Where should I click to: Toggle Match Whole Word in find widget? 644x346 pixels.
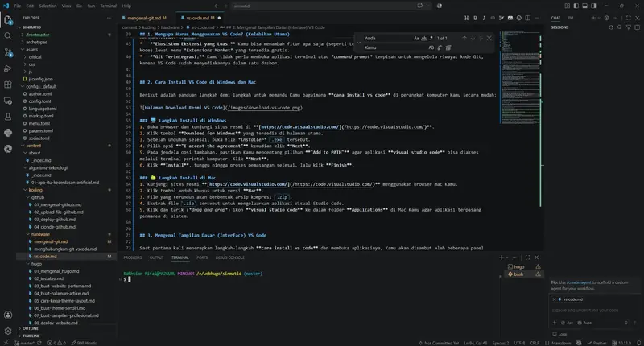click(424, 38)
